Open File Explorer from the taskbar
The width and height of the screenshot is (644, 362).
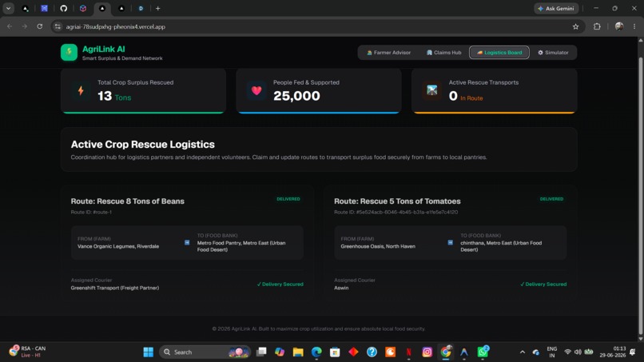click(x=298, y=352)
